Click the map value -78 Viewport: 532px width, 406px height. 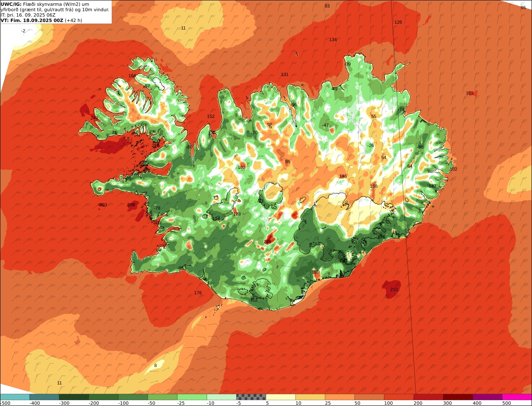pyautogui.click(x=157, y=208)
